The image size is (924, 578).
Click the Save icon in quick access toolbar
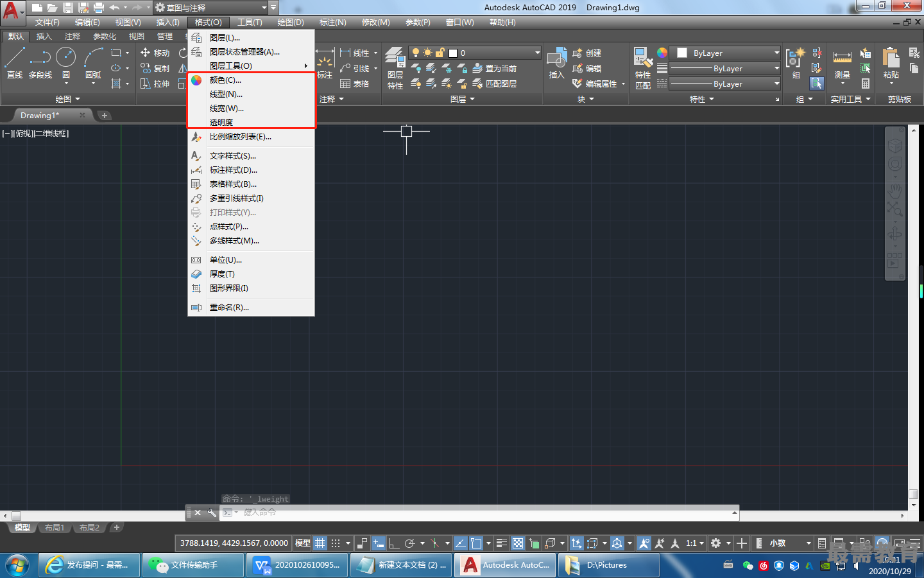[67, 8]
